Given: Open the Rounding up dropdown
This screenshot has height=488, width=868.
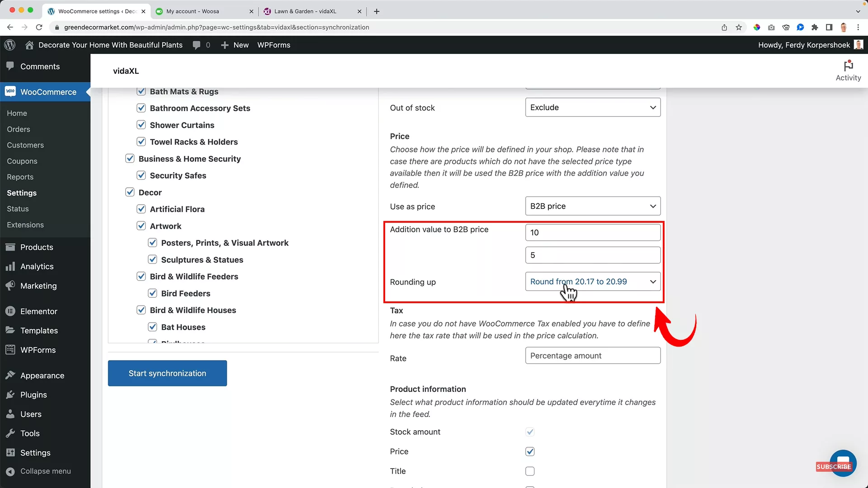Looking at the screenshot, I should (593, 281).
